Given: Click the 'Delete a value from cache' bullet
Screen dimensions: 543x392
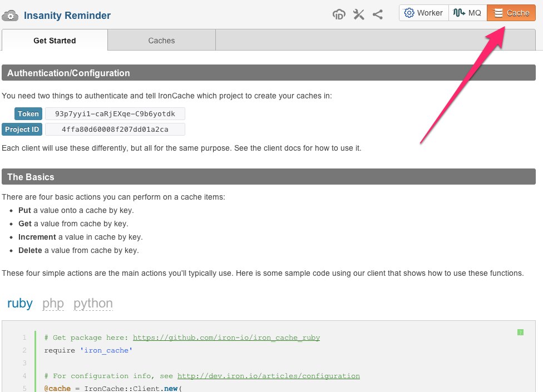Looking at the screenshot, I should [x=78, y=251].
